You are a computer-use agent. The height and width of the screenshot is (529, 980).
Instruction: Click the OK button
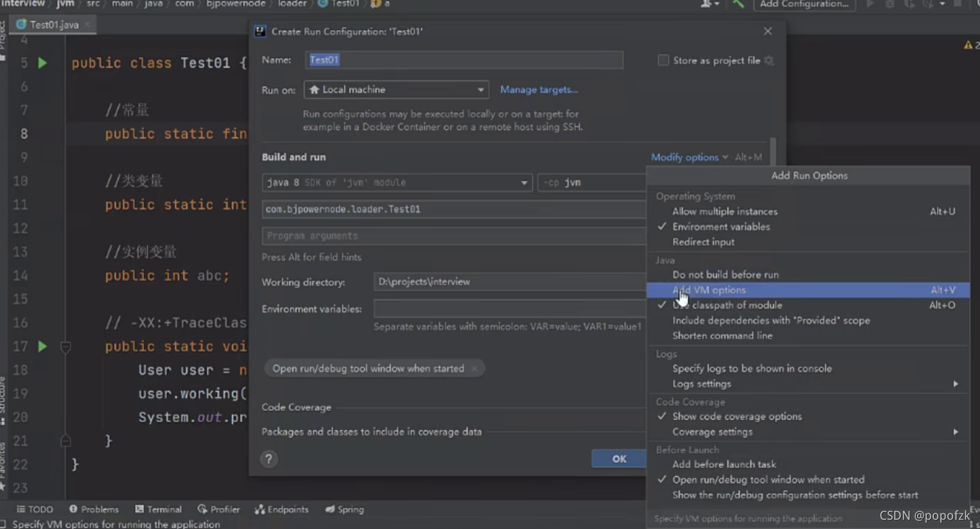pos(619,459)
